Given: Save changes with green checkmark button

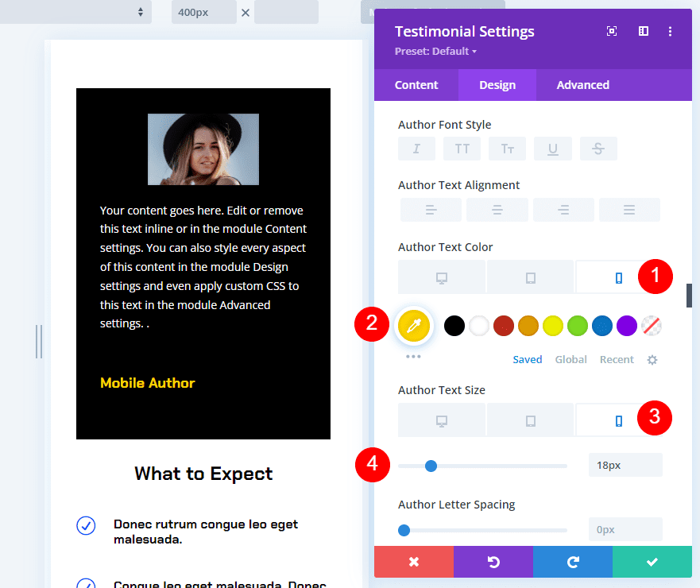Looking at the screenshot, I should point(652,562).
